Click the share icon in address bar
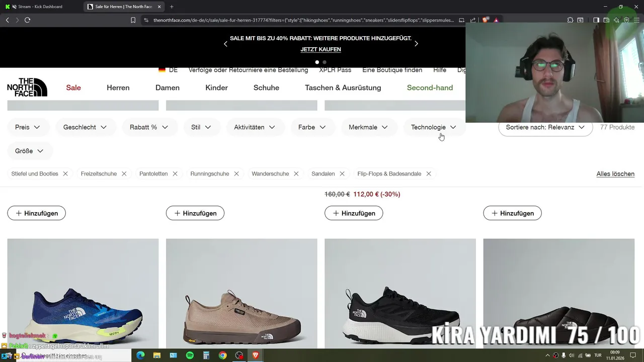 [473, 20]
